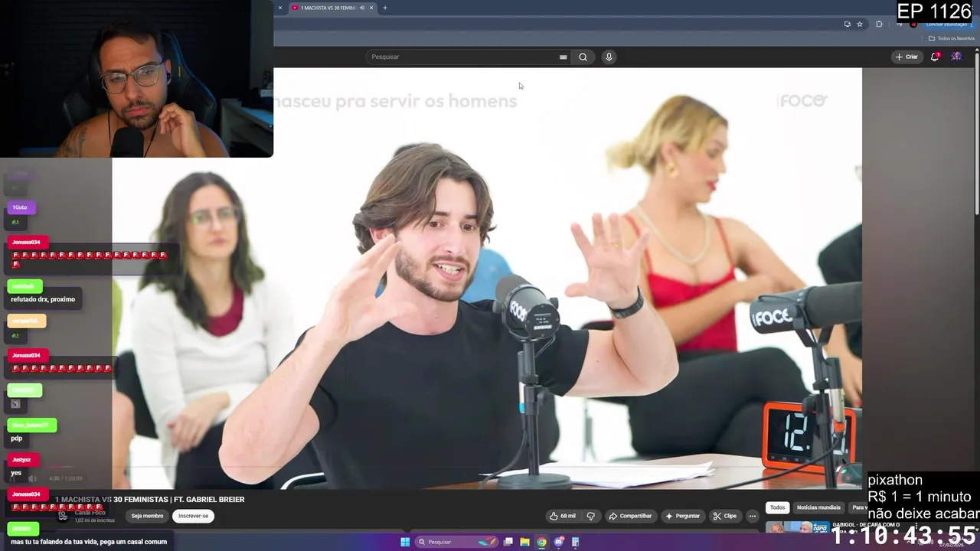
Task: Bookmark this page with the star icon
Action: coord(860,24)
